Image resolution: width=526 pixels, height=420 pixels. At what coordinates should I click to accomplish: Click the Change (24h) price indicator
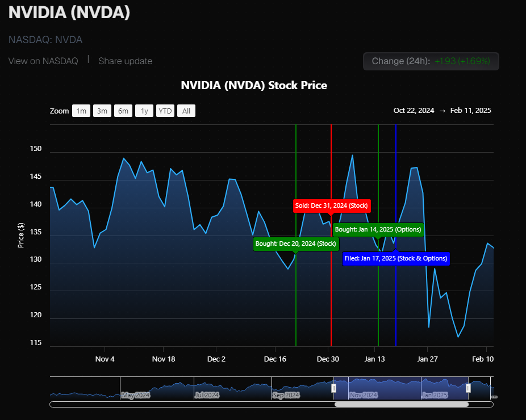pyautogui.click(x=431, y=61)
